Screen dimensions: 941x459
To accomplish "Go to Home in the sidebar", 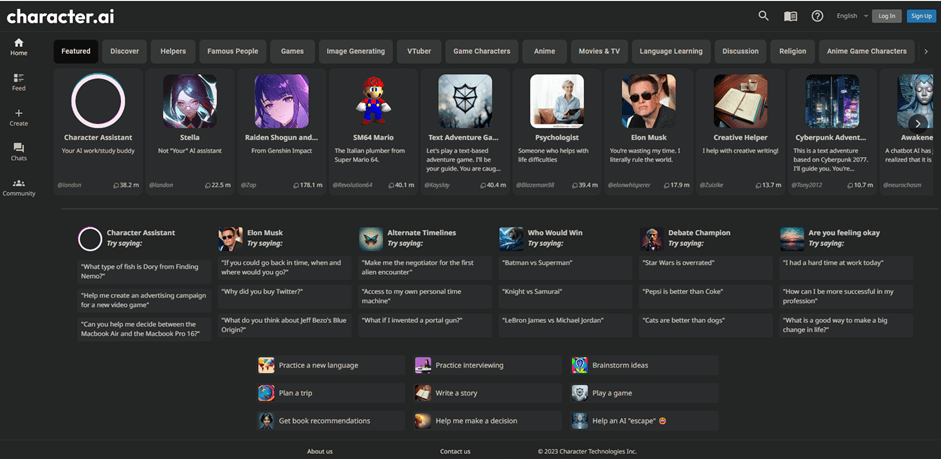I will [x=19, y=47].
